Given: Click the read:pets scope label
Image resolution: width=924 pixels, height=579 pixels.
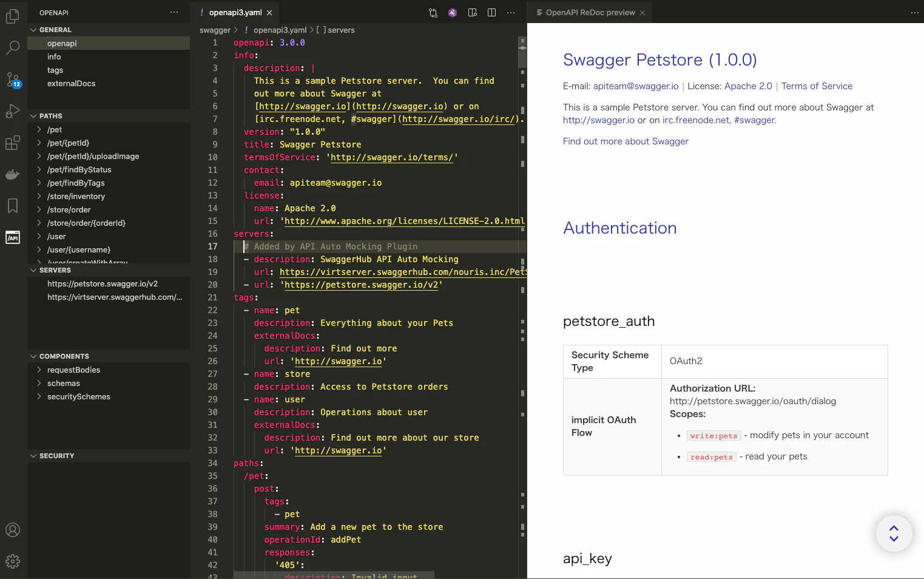Looking at the screenshot, I should pyautogui.click(x=711, y=457).
